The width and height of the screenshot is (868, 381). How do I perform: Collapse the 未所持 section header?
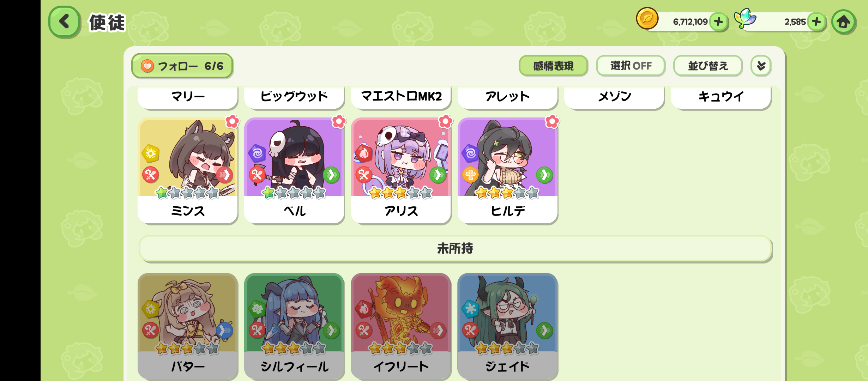456,248
